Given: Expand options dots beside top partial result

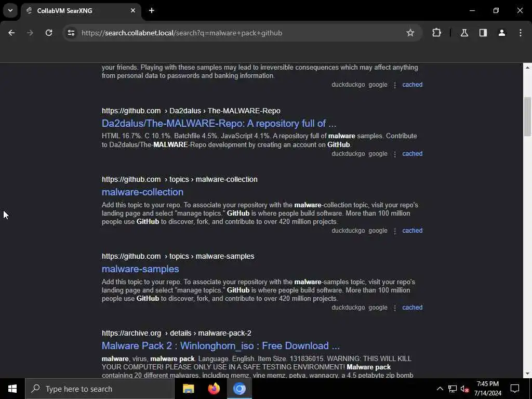Looking at the screenshot, I should click(395, 85).
